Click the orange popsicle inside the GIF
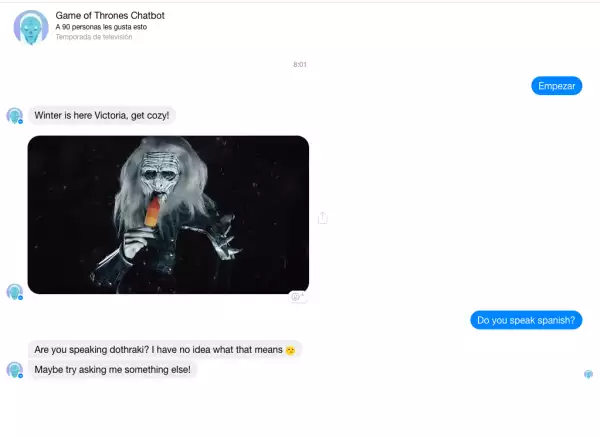This screenshot has height=438, width=600. [152, 212]
